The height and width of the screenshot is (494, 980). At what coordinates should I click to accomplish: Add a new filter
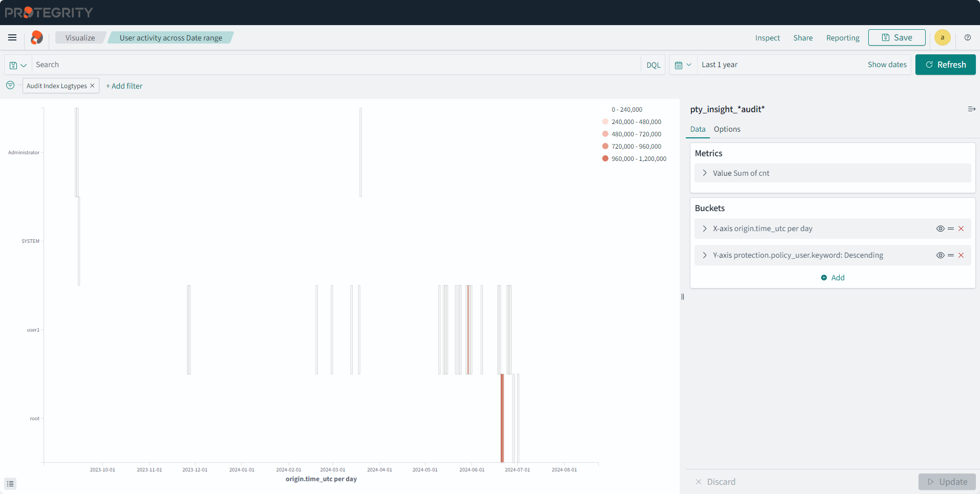pyautogui.click(x=124, y=86)
